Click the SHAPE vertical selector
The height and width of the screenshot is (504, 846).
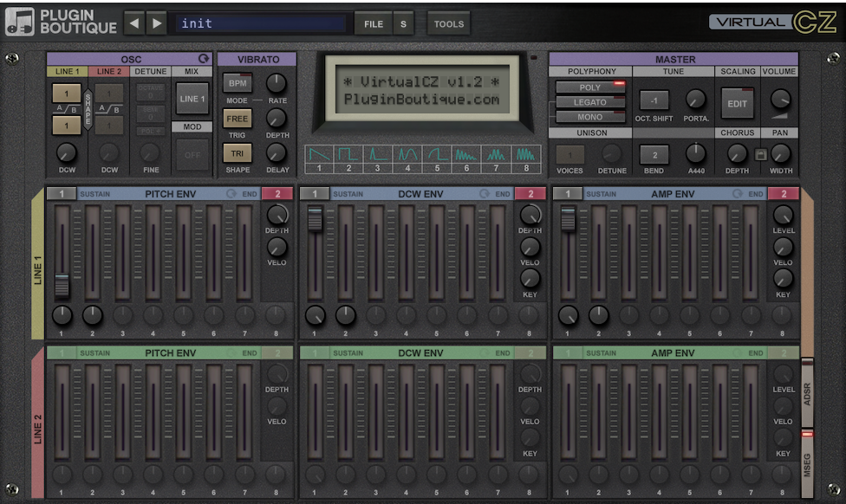[x=88, y=109]
